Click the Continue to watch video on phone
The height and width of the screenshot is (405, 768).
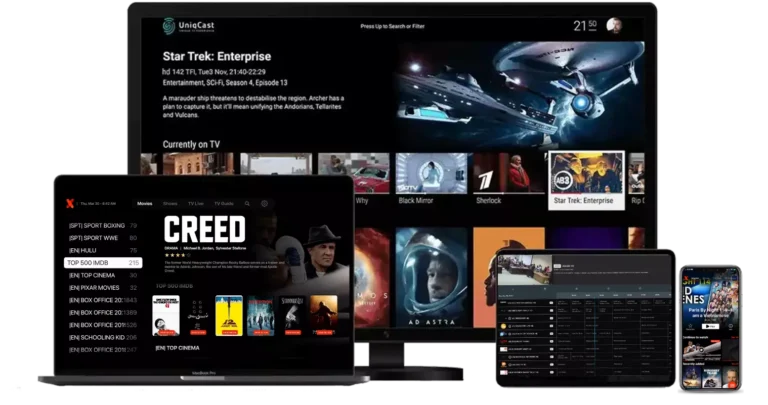(701, 351)
